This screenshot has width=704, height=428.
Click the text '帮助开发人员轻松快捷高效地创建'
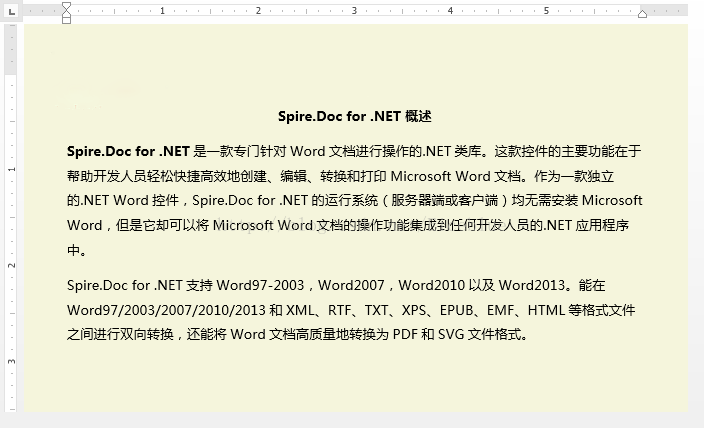pos(167,176)
